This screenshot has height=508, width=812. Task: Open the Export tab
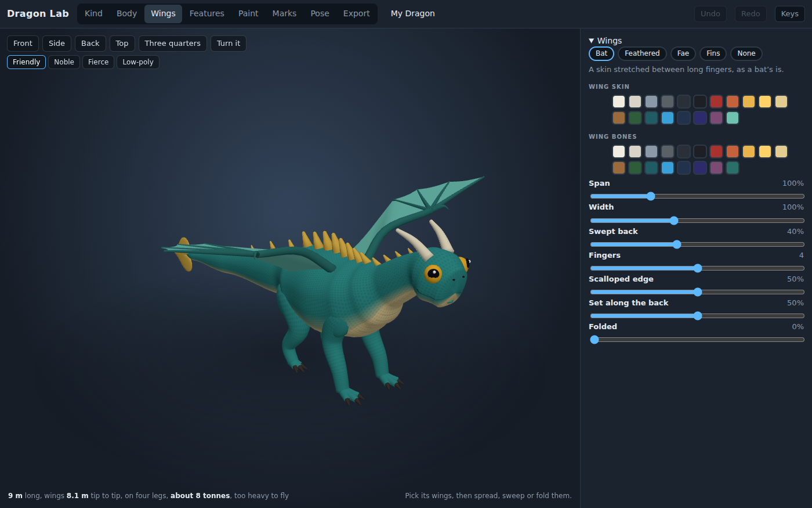[x=356, y=13]
